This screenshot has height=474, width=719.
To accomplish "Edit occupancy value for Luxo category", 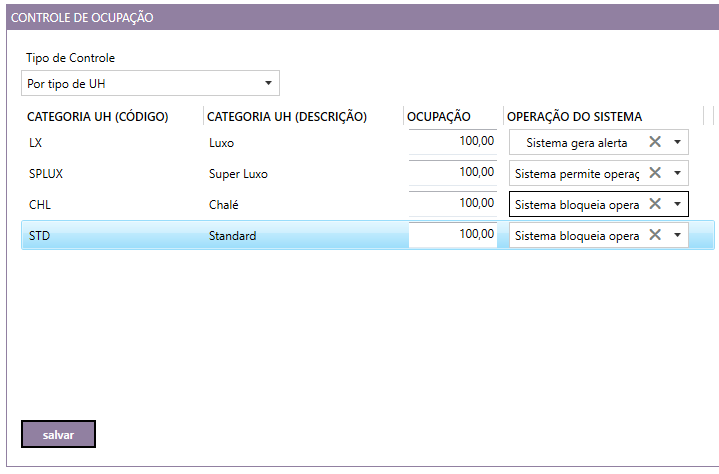I will [x=453, y=142].
